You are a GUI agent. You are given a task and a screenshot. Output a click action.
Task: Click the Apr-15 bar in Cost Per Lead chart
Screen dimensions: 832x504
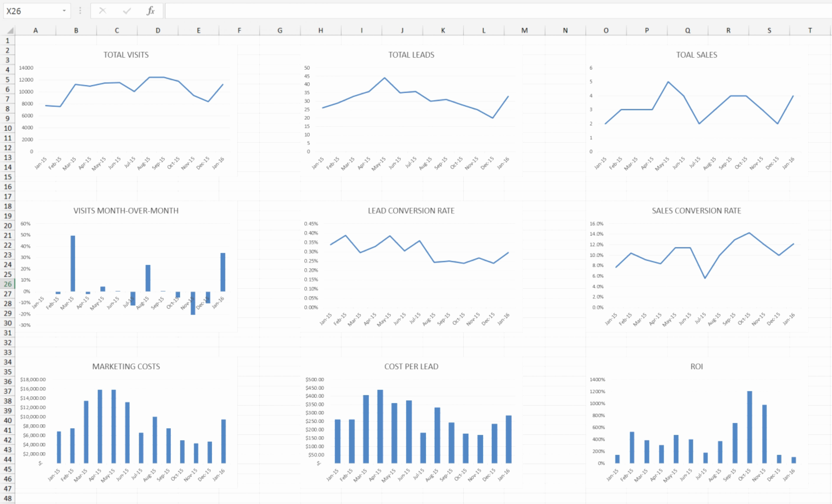pyautogui.click(x=380, y=426)
